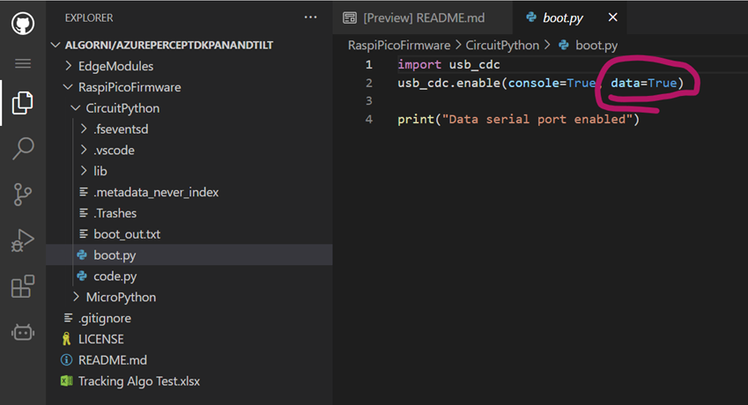Click line number 4 in gutter

coord(369,119)
